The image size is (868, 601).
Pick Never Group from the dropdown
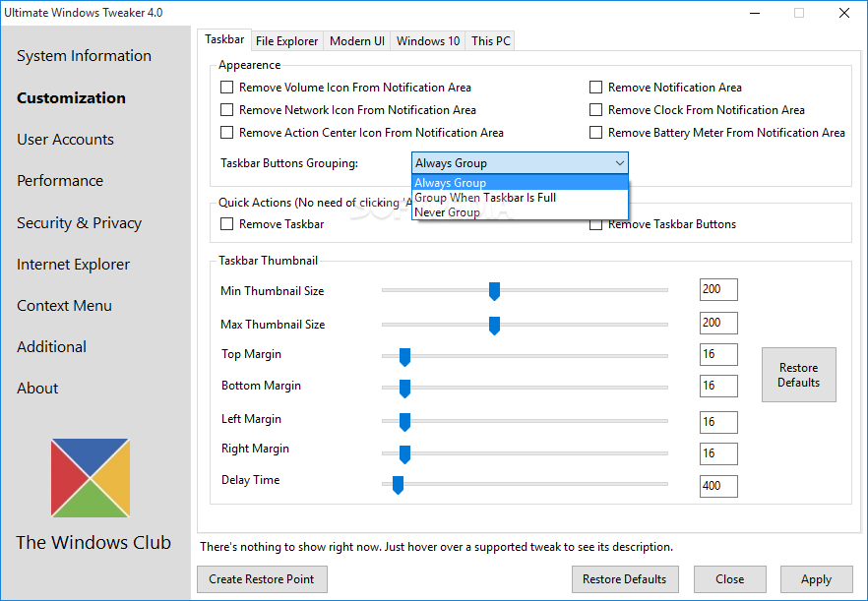[x=520, y=212]
